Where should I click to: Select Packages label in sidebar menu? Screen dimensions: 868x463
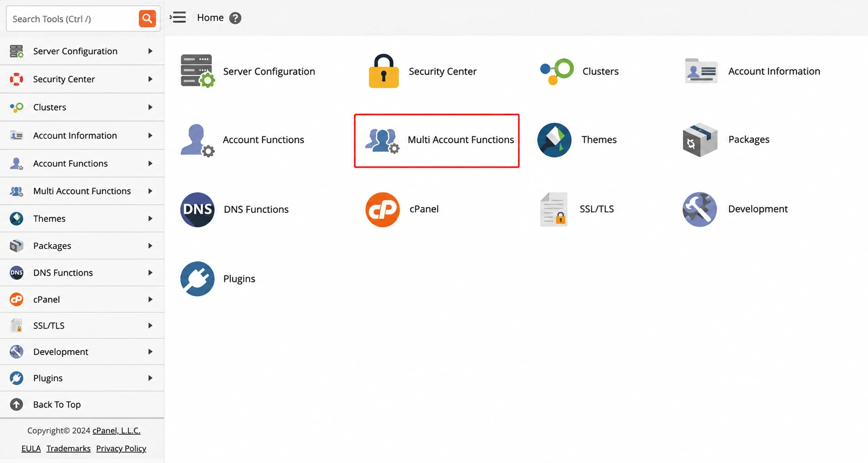52,246
